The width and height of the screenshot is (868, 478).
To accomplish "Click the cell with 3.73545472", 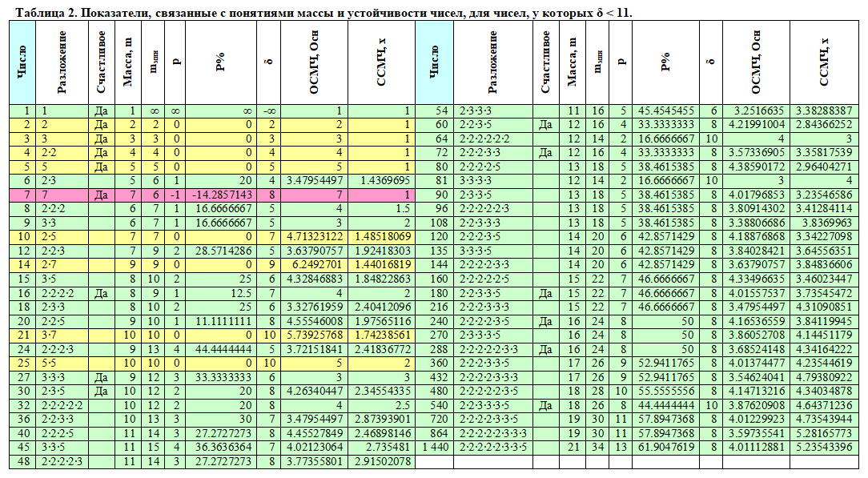I will tap(824, 293).
